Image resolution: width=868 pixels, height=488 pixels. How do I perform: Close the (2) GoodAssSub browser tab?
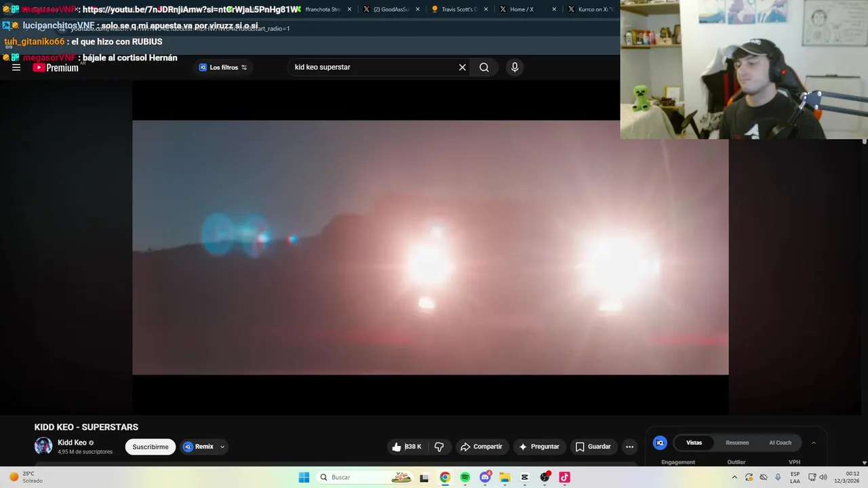(x=417, y=9)
